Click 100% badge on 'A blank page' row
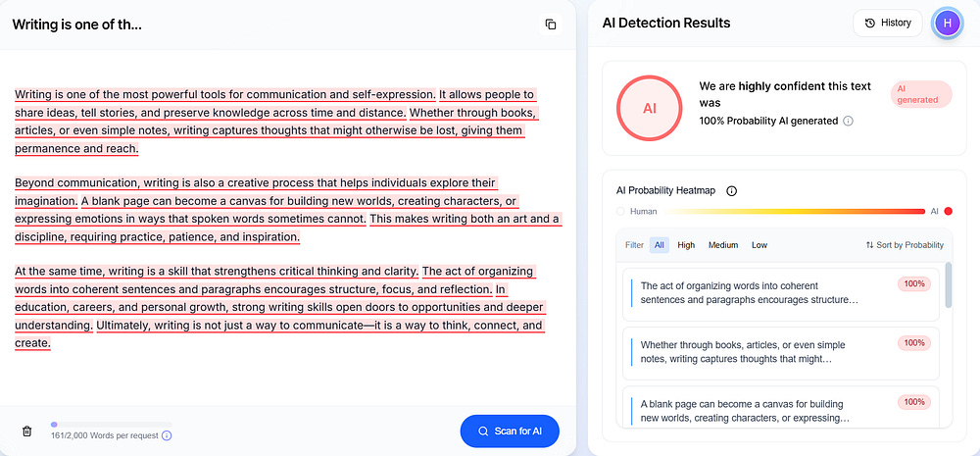 pos(914,402)
